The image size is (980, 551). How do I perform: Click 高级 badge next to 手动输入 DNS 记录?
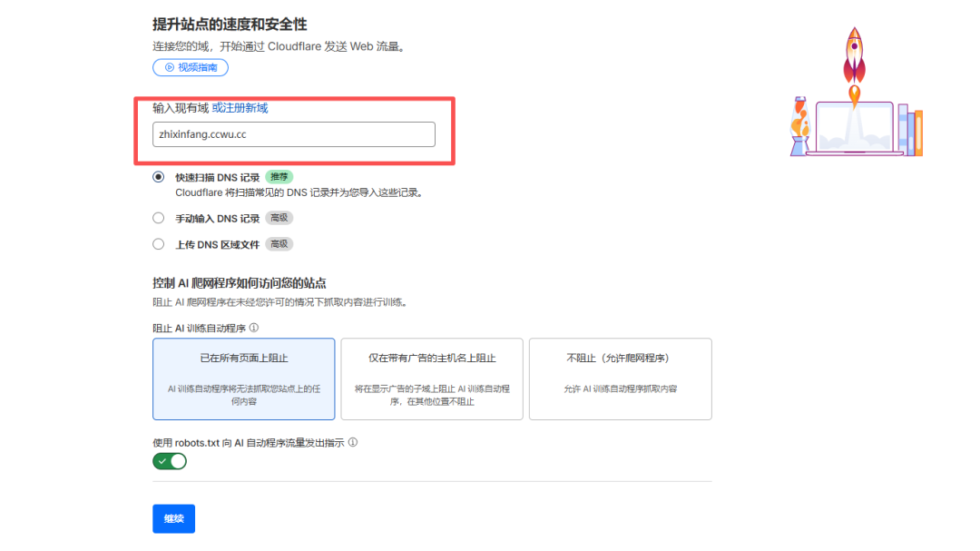pyautogui.click(x=279, y=218)
